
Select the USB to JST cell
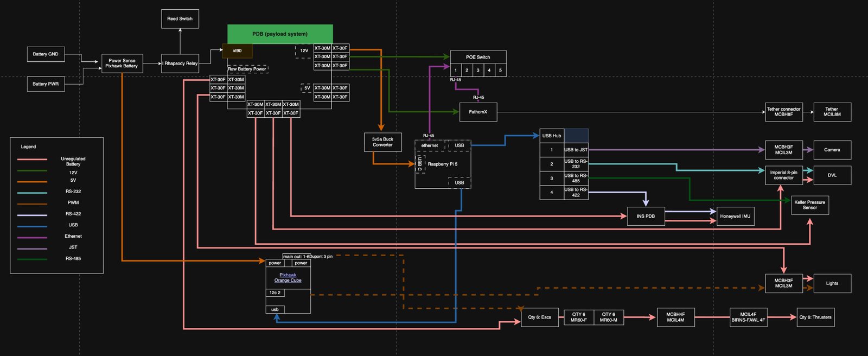576,150
